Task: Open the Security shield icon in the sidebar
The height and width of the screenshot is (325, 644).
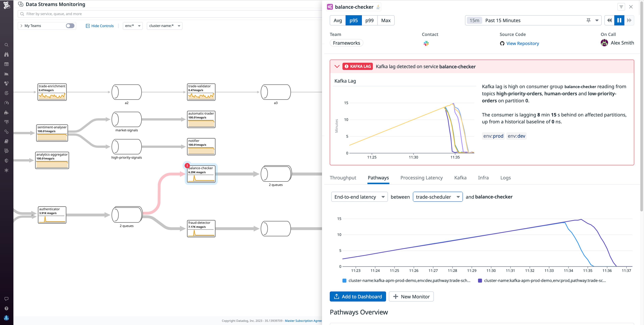Action: 7,160
